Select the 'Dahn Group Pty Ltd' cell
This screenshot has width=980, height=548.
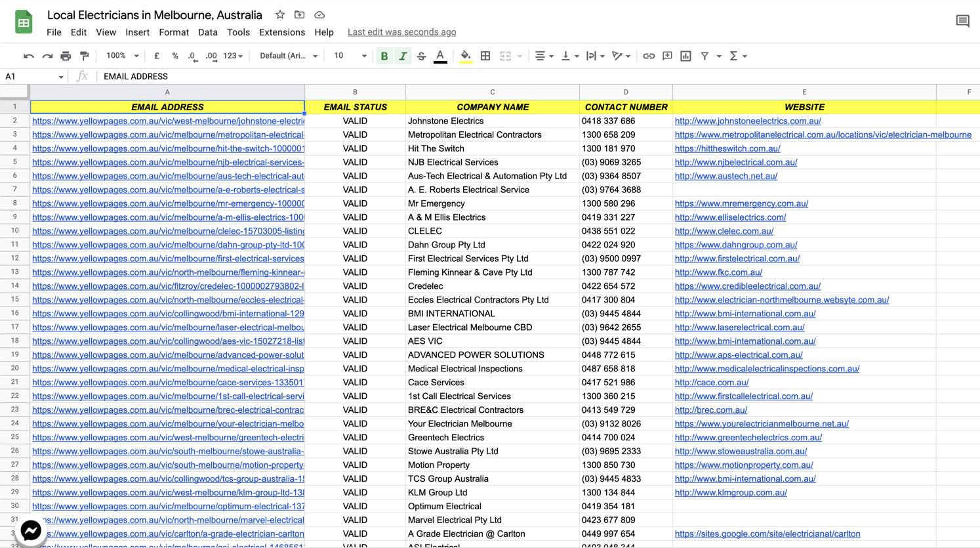[493, 245]
